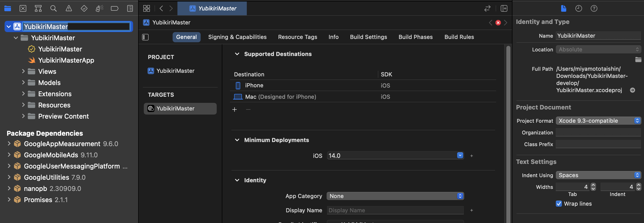Click the Class Prefix text field
Viewport: 644px width, 223px height.
click(x=598, y=144)
